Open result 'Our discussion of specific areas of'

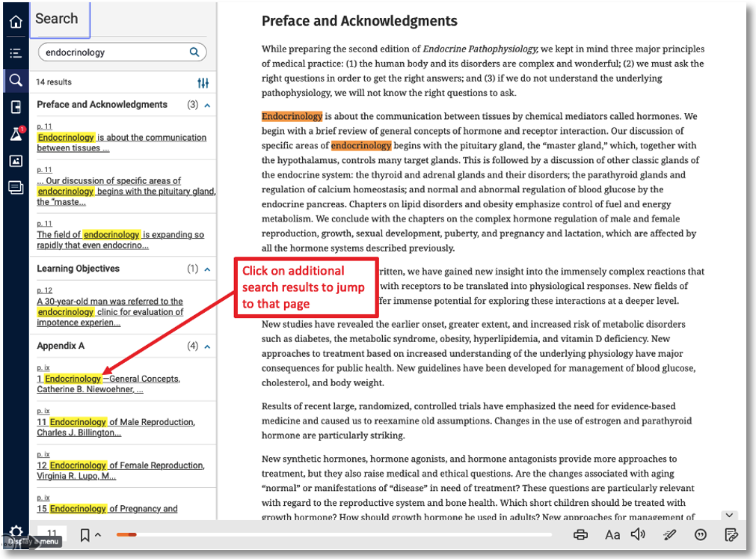pos(126,192)
